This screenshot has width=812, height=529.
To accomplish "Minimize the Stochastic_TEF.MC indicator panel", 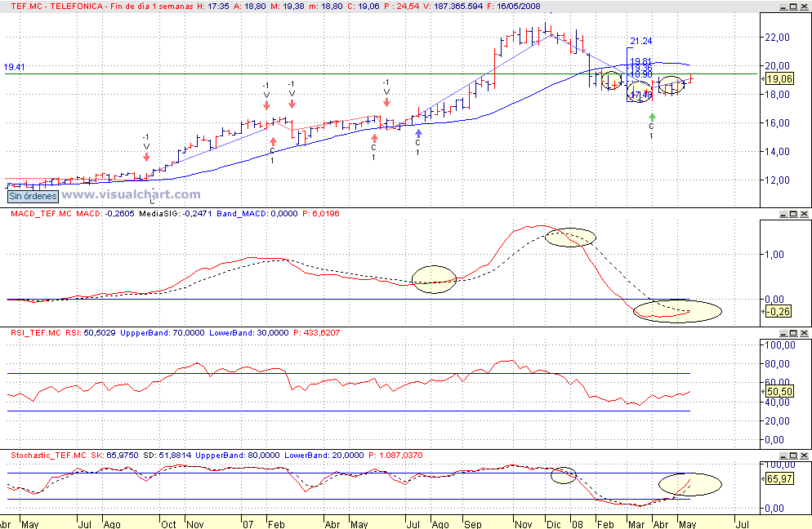I will (x=784, y=456).
